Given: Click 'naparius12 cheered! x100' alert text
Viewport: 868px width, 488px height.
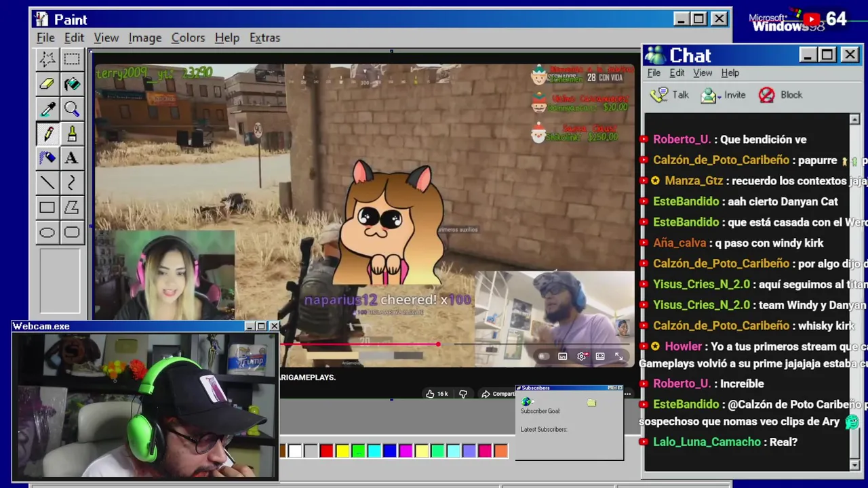Looking at the screenshot, I should tap(387, 300).
